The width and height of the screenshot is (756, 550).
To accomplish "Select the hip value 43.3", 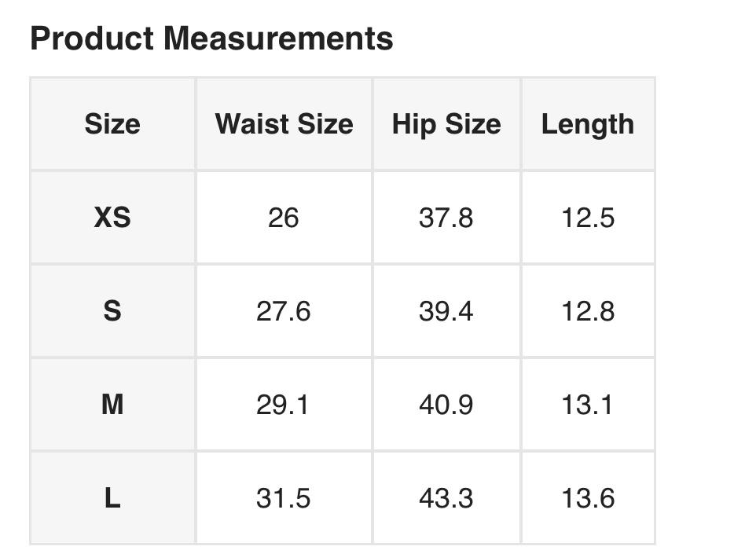I will (446, 498).
